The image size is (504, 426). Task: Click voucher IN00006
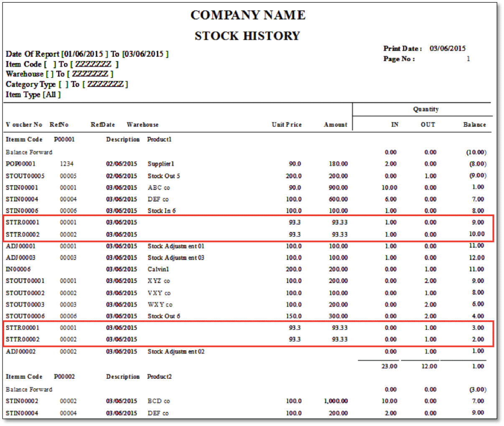point(18,269)
